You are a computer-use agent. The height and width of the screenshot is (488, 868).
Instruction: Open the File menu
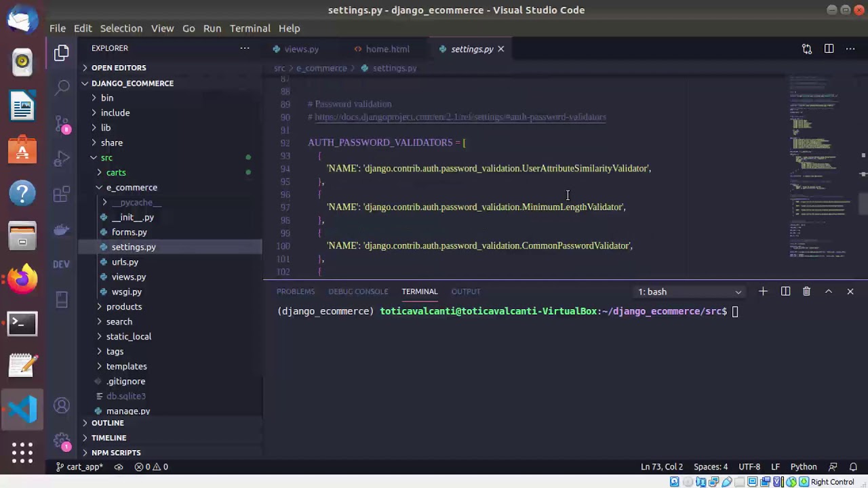pyautogui.click(x=58, y=28)
